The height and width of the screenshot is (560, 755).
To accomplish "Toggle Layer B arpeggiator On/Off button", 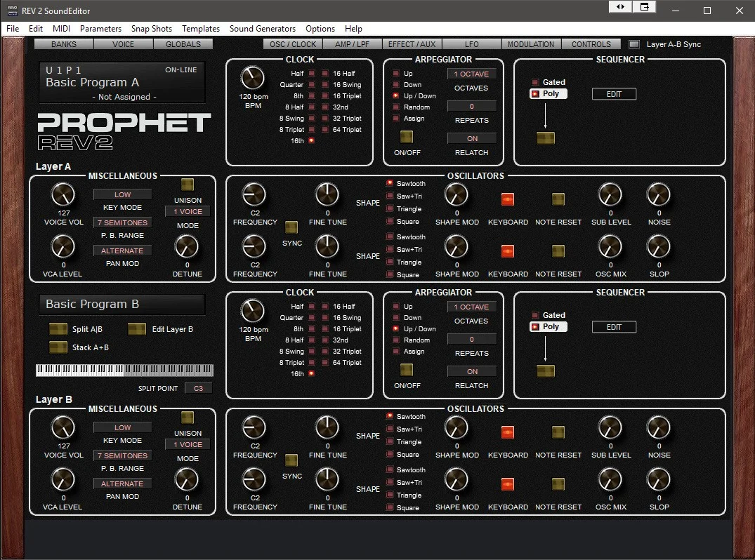I will (407, 370).
